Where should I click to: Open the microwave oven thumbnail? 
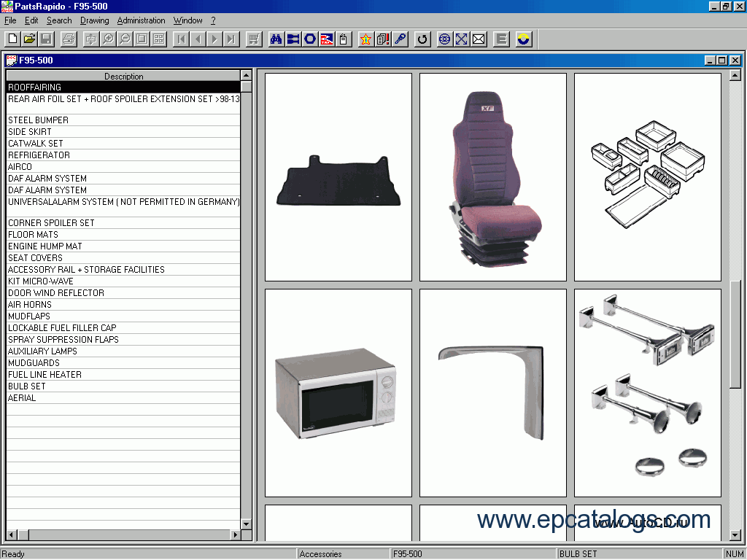click(338, 393)
